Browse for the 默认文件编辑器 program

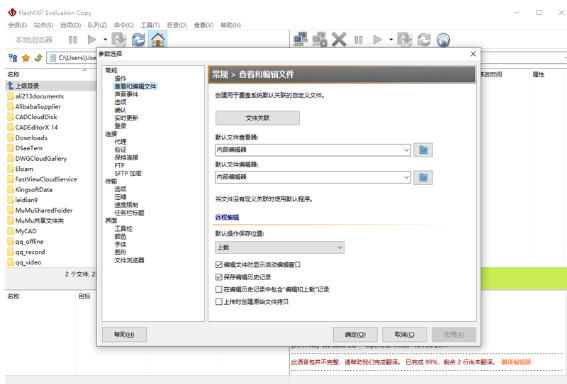[x=423, y=177]
